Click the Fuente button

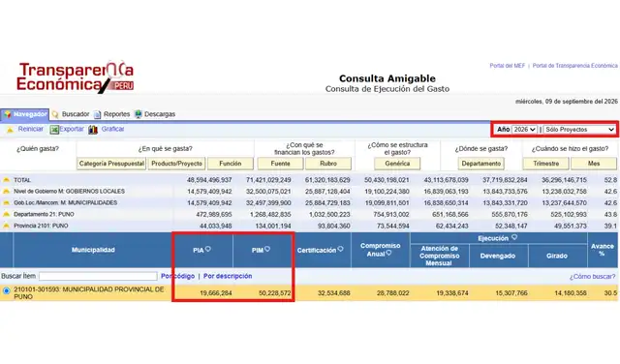[280, 164]
